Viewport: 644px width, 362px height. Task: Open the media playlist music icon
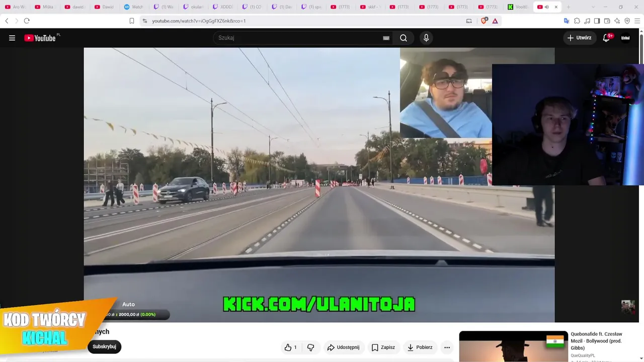(587, 21)
